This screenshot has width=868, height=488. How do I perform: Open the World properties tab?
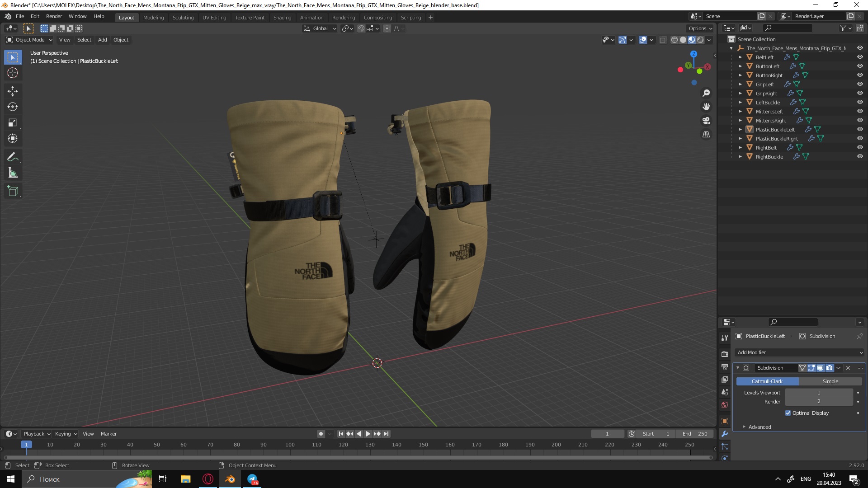point(725,405)
